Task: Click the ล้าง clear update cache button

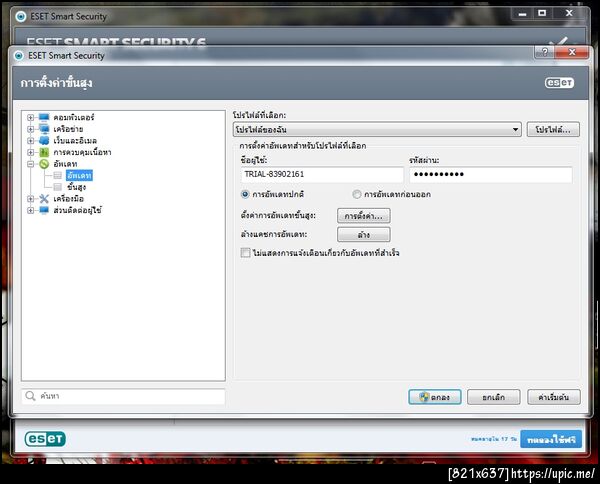Action: click(x=364, y=235)
